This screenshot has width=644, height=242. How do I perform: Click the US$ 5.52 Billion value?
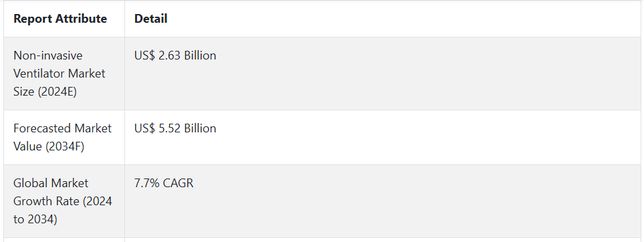pyautogui.click(x=175, y=128)
